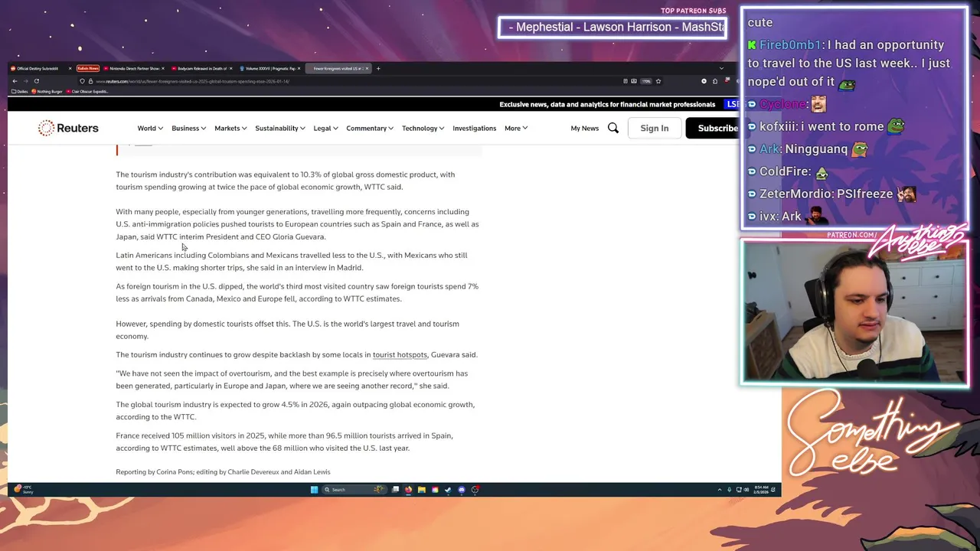
Task: Expand the World menu
Action: [x=150, y=128]
